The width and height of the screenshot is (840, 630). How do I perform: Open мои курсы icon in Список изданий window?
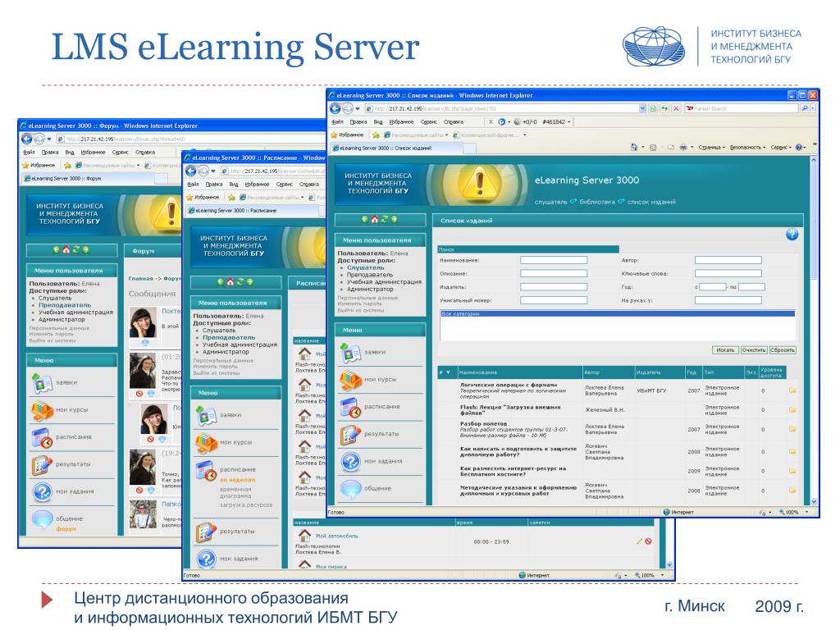pyautogui.click(x=351, y=380)
